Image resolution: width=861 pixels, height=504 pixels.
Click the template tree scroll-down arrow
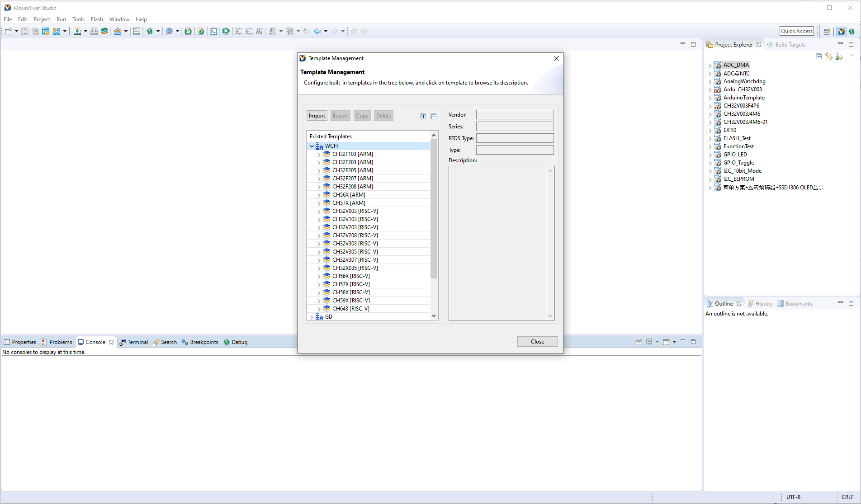pos(434,316)
